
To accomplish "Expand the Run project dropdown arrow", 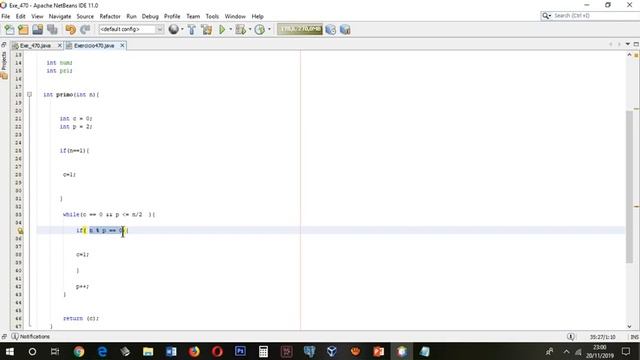I will tap(230, 29).
